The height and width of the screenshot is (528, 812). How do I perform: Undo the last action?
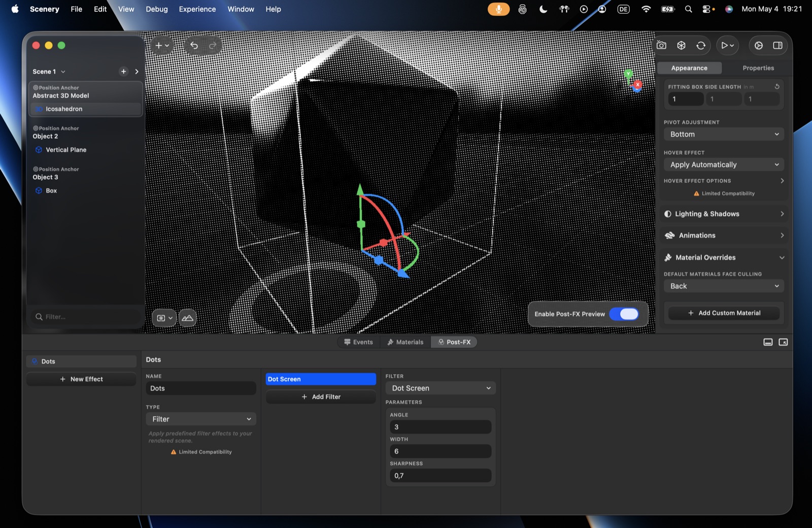pyautogui.click(x=194, y=46)
